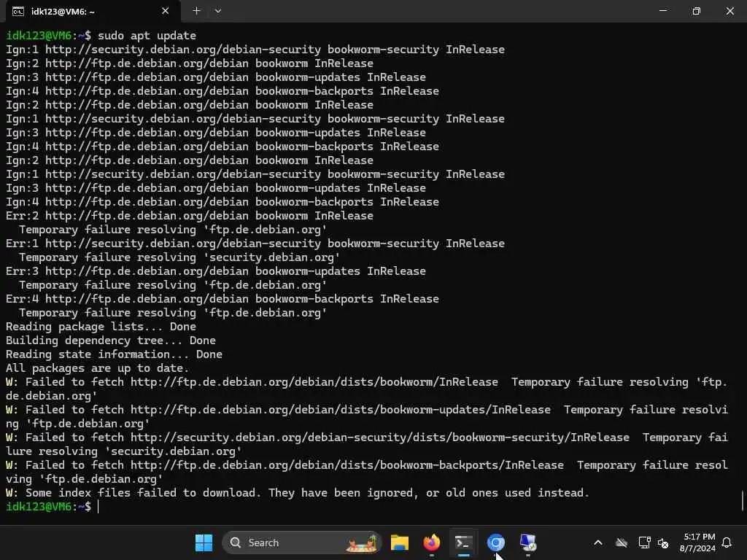Expand the new tab profile dropdown

pyautogui.click(x=217, y=10)
